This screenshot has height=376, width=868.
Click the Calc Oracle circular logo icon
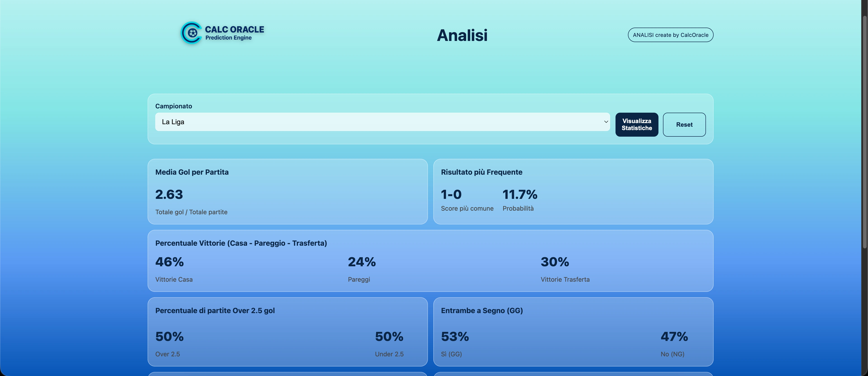tap(191, 33)
